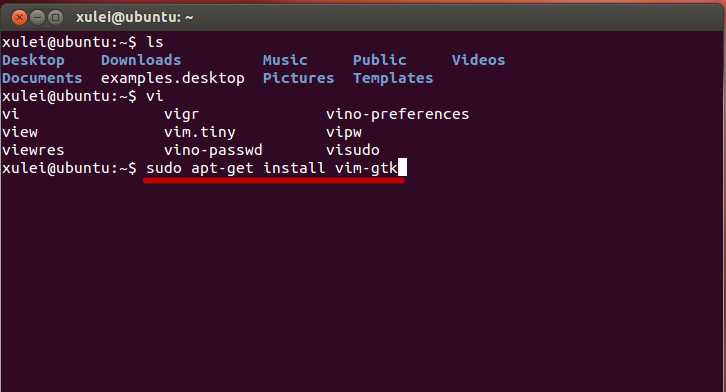This screenshot has height=392, width=726.
Task: Click the Documents directory name
Action: click(42, 78)
